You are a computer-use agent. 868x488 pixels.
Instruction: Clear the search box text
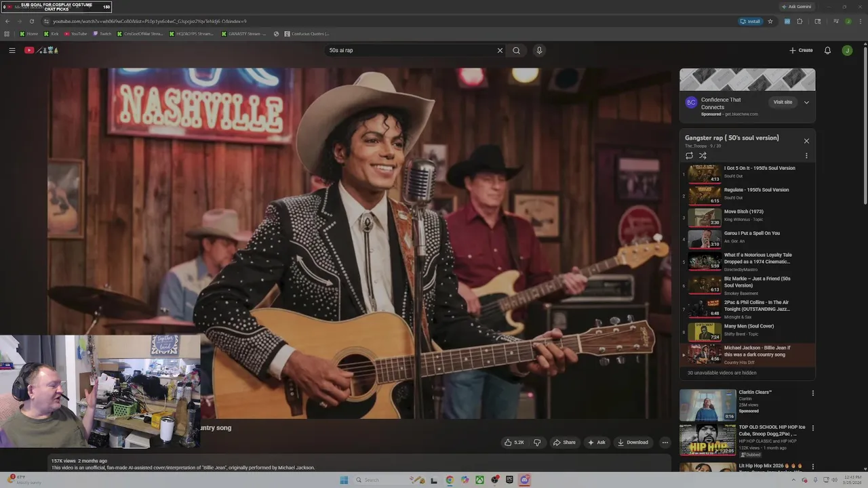[x=500, y=50]
